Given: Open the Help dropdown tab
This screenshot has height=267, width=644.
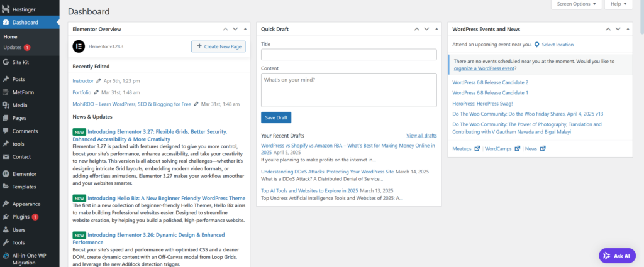Looking at the screenshot, I should tap(619, 4).
